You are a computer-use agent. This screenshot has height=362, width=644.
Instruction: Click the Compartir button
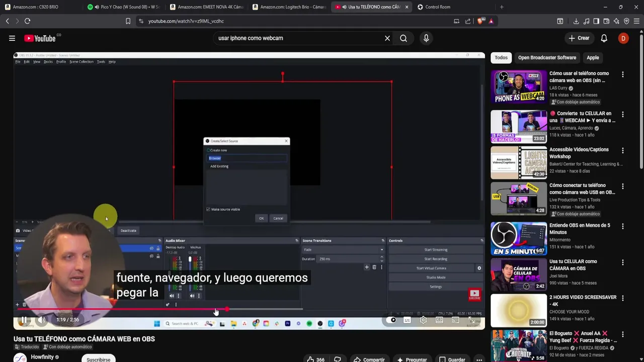click(x=369, y=359)
